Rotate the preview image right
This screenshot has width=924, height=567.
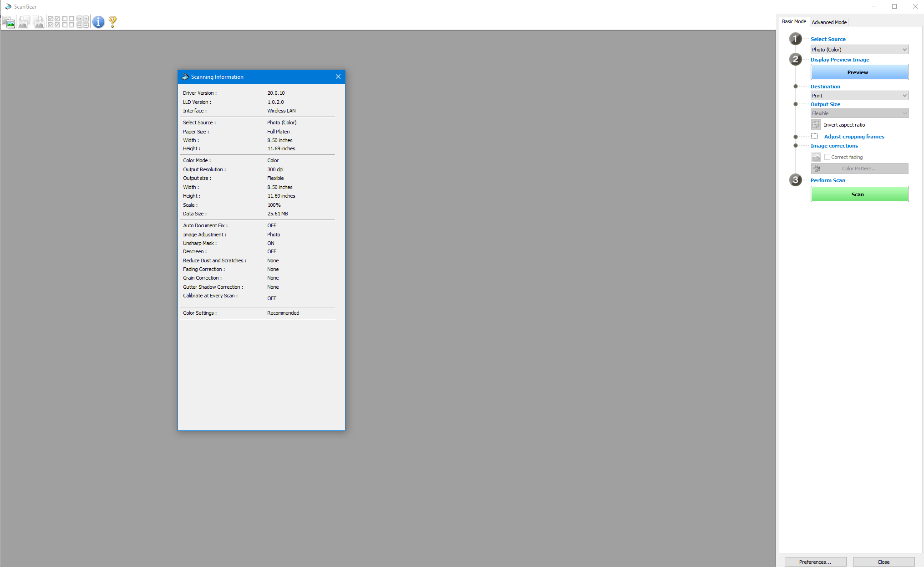coord(38,22)
